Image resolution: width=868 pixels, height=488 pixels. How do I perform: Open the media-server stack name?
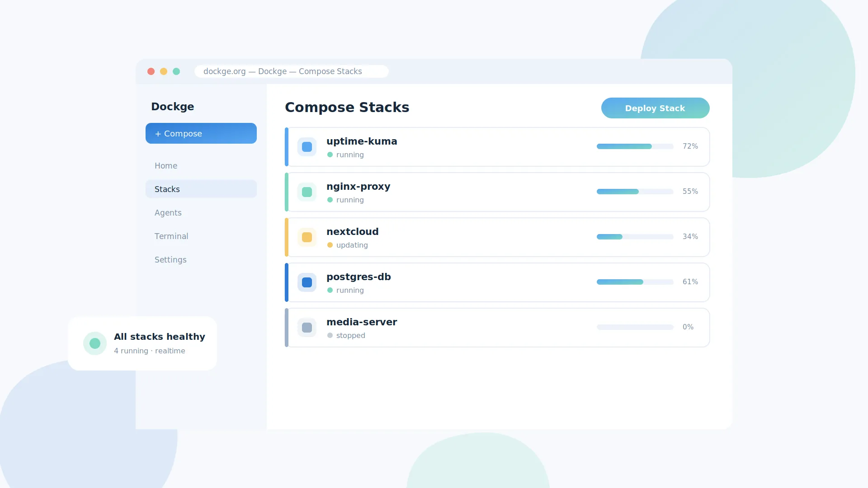pyautogui.click(x=362, y=322)
